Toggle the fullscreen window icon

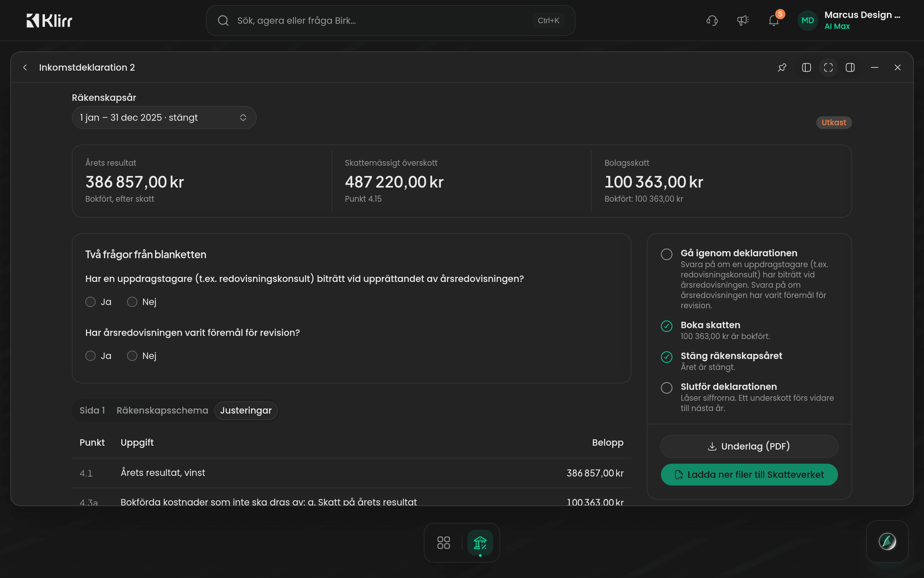[x=828, y=68]
